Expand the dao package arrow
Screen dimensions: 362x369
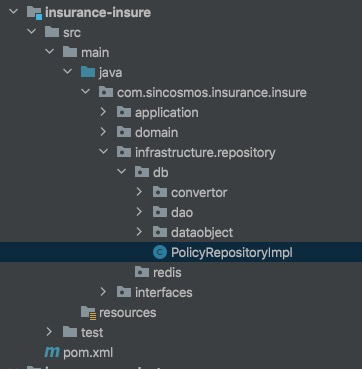(139, 212)
